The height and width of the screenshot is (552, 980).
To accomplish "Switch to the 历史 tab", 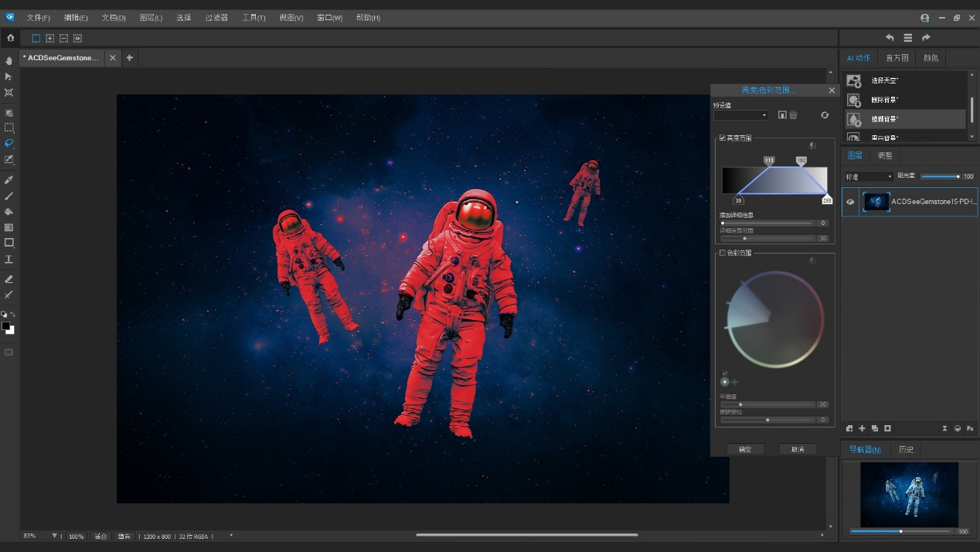I will click(905, 449).
